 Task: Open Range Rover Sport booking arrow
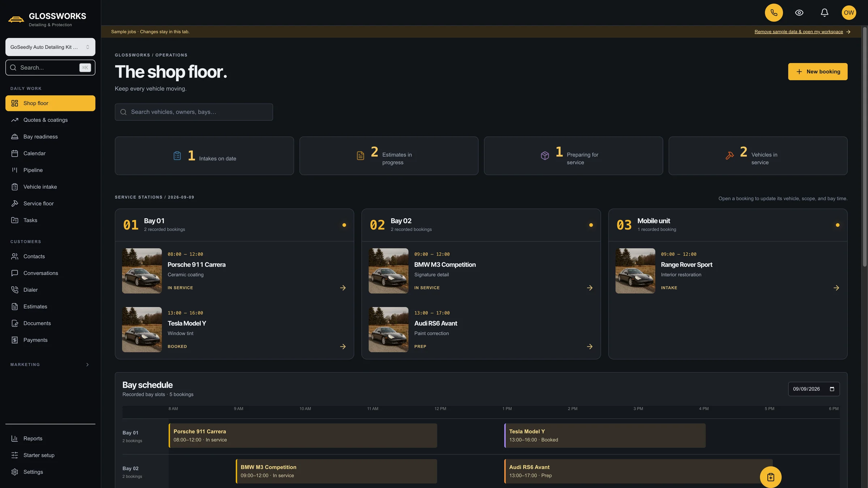click(x=836, y=288)
